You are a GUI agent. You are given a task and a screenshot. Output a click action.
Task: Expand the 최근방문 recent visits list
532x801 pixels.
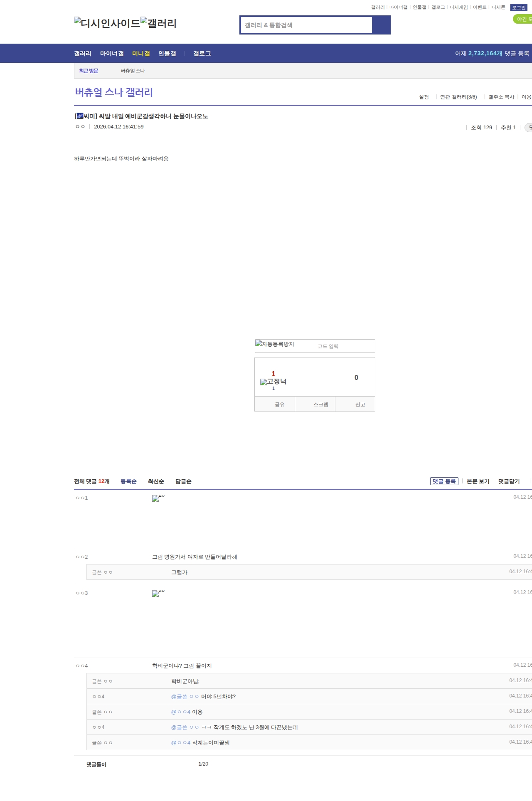pyautogui.click(x=89, y=71)
